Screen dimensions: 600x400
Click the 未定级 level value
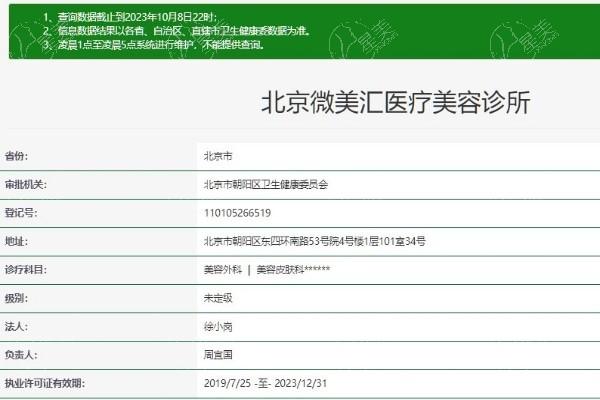pyautogui.click(x=217, y=298)
